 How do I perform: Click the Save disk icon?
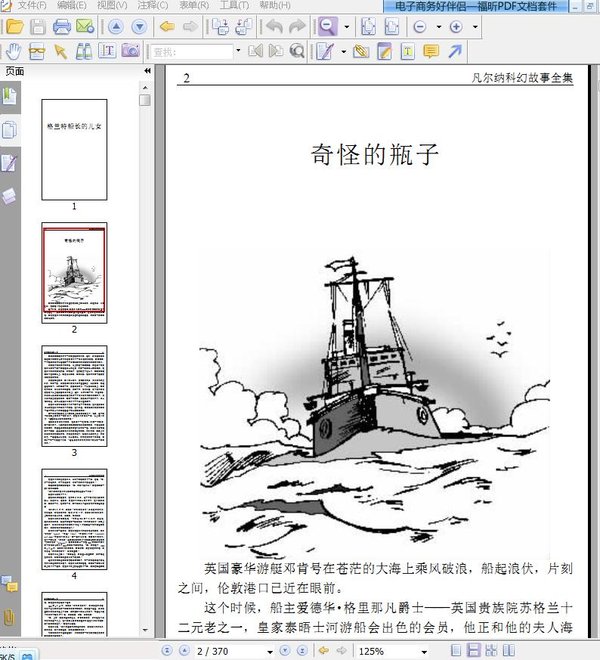(x=38, y=27)
